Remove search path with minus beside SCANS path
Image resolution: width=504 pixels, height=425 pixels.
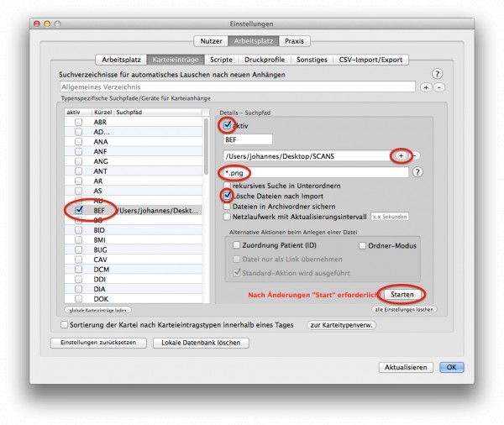point(415,156)
